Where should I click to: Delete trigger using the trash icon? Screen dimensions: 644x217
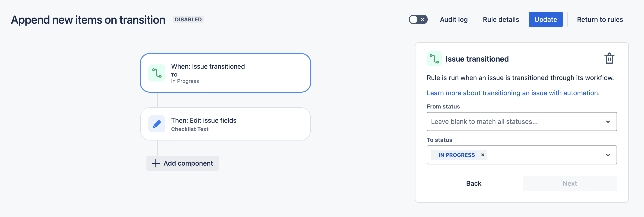pyautogui.click(x=609, y=59)
